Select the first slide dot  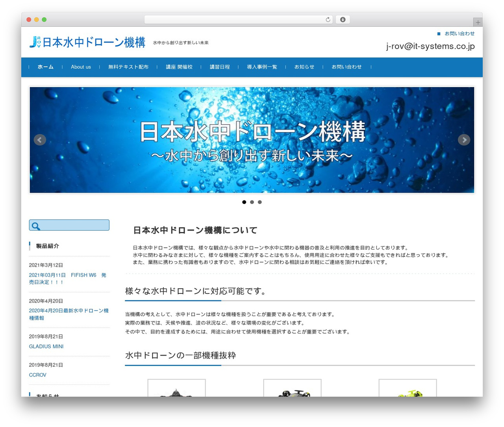point(244,202)
